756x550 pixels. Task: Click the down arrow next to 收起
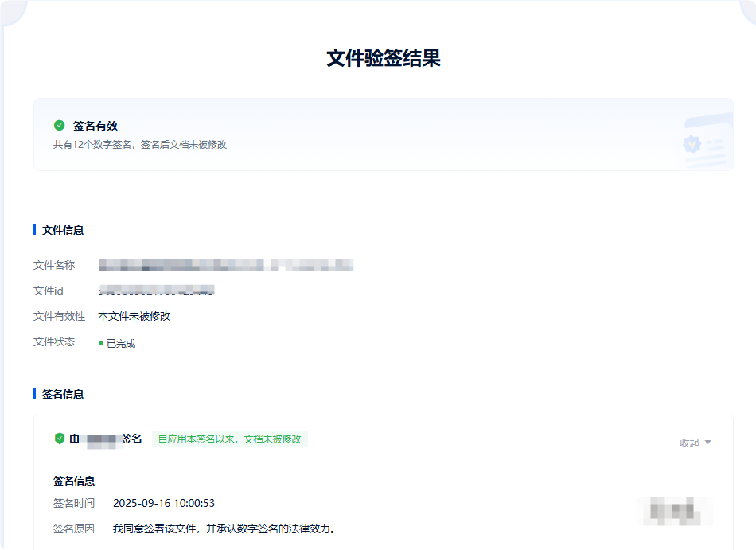tap(707, 443)
